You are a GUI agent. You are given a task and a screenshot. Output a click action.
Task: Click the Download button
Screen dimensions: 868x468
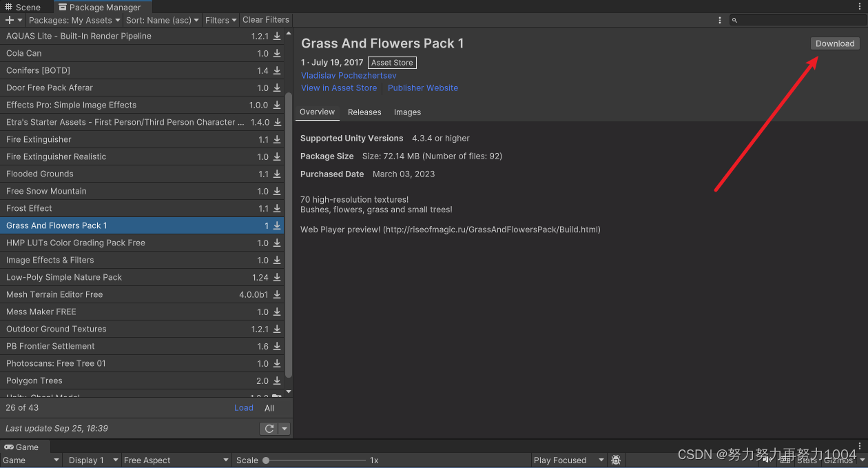click(835, 43)
